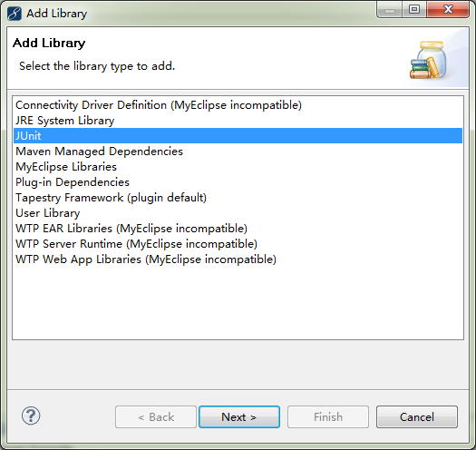Select the highlighted JUnit entry
This screenshot has width=476, height=450.
(x=238, y=136)
